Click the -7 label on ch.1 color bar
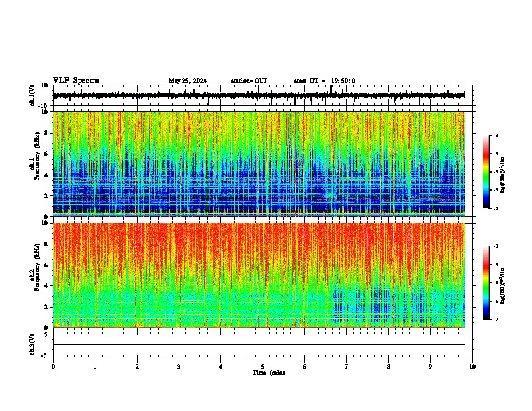The height and width of the screenshot is (411, 532). [x=496, y=208]
